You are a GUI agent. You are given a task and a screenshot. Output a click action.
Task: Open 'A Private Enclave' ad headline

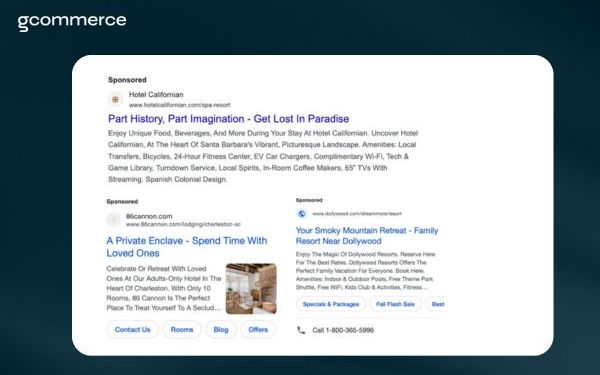[187, 247]
